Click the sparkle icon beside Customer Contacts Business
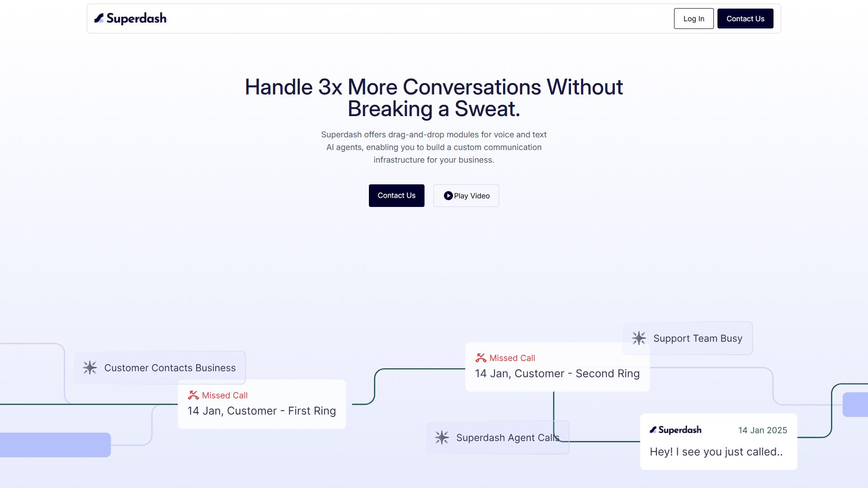 (90, 368)
